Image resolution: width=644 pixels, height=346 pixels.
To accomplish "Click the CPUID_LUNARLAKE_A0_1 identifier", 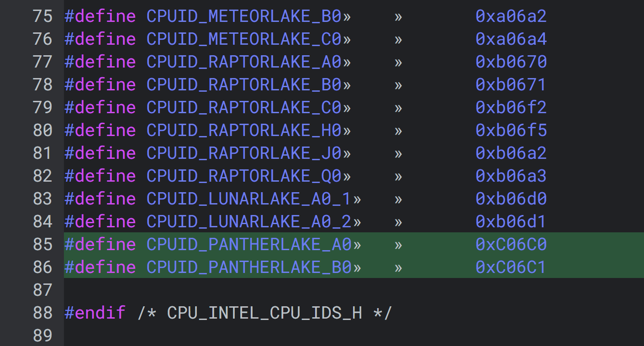I will pos(249,199).
